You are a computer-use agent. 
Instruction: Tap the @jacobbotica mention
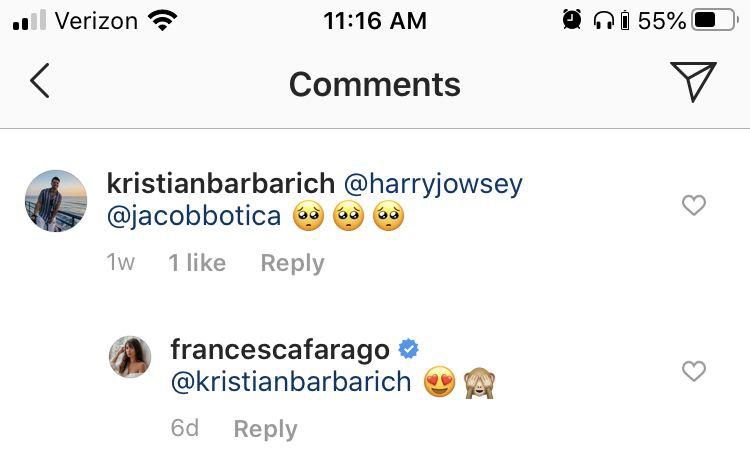193,215
